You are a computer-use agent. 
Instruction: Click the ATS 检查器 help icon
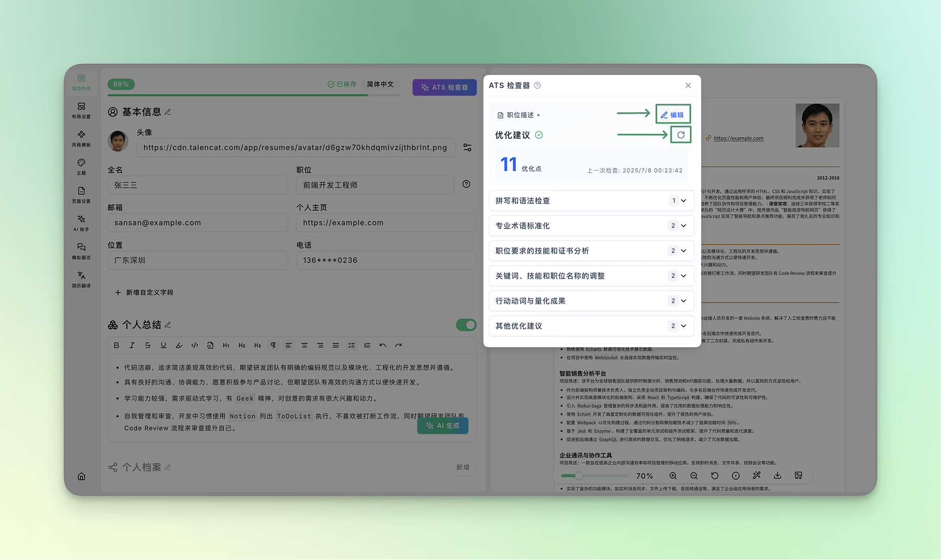[x=537, y=86]
